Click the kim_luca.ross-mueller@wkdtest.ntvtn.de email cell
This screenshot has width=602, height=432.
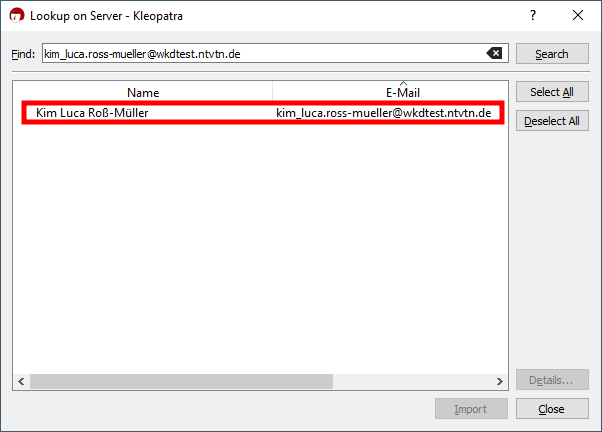(384, 113)
